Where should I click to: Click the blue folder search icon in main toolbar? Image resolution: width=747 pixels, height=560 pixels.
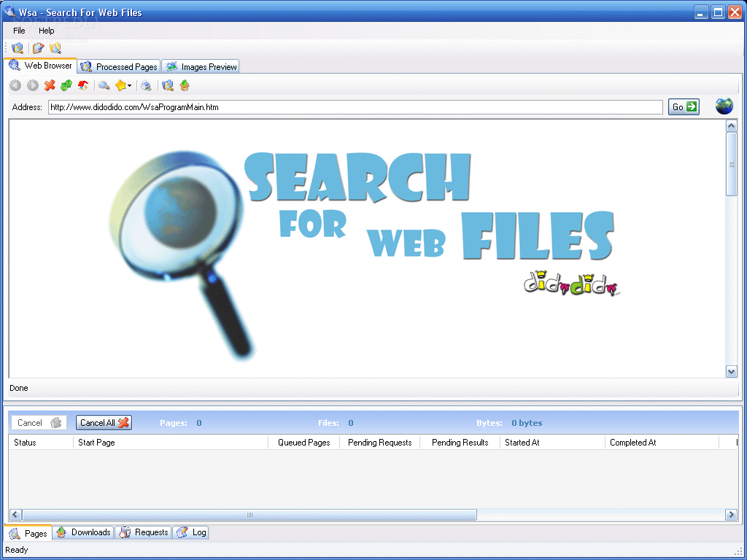coord(18,48)
